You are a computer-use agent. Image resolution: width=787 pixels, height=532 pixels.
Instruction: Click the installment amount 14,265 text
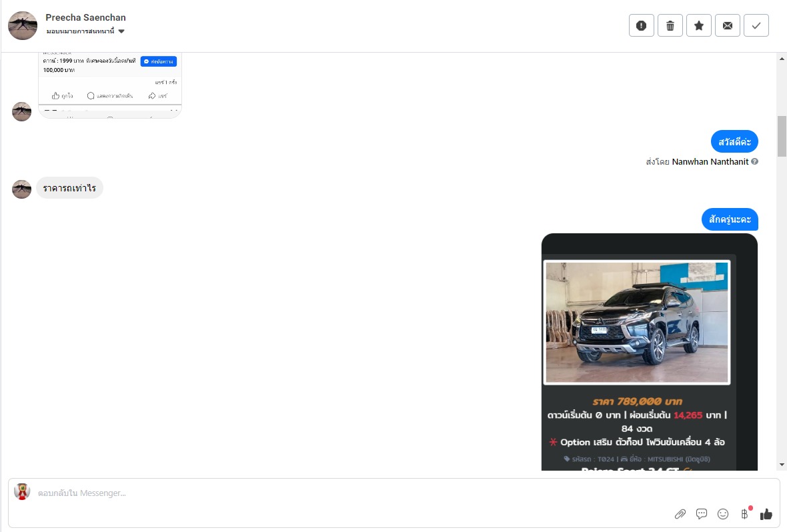click(x=688, y=415)
